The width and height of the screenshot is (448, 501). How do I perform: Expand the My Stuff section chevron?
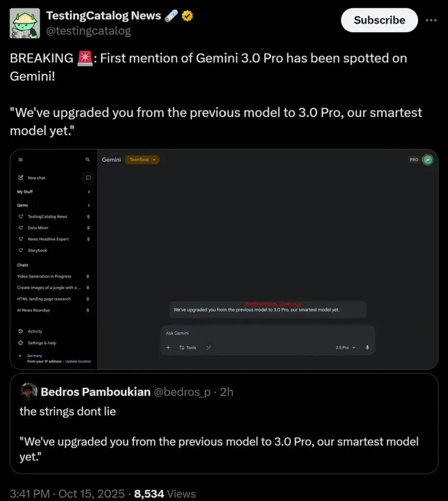[89, 192]
